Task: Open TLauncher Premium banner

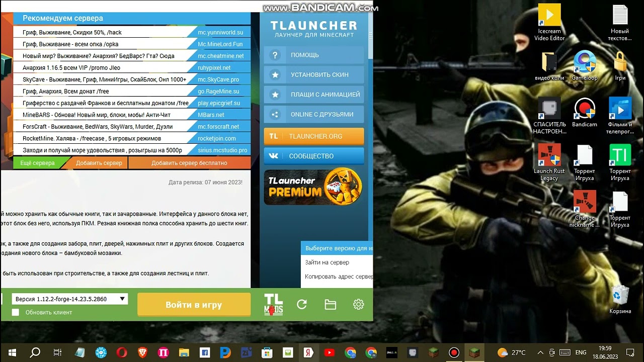Action: pos(313,187)
